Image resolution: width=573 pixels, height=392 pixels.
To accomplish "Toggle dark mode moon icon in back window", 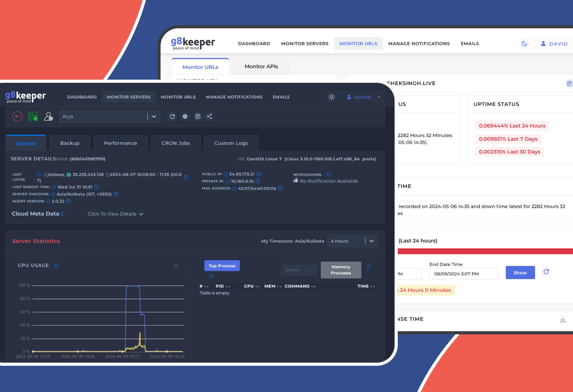I will 524,43.
